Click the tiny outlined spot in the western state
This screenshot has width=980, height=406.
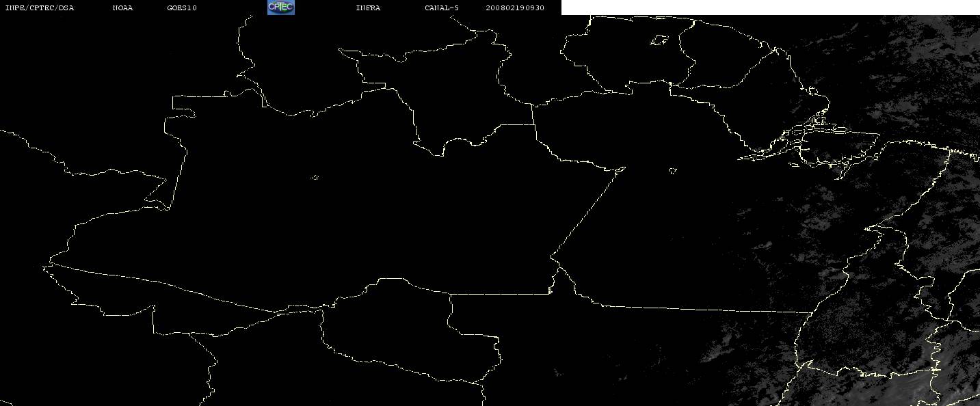click(x=315, y=178)
